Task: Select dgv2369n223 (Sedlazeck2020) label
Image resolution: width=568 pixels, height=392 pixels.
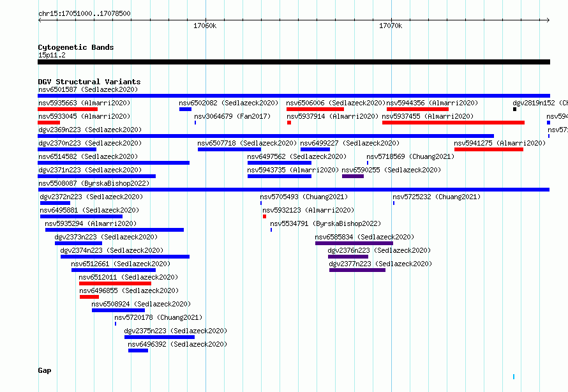Action: pyautogui.click(x=90, y=130)
